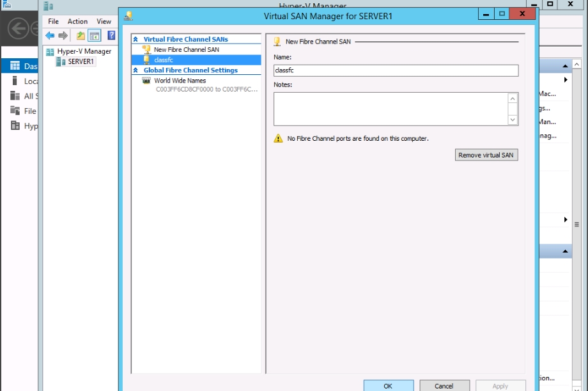Click the back arrow toolbar icon
Viewport: 588px width, 391px height.
(x=50, y=36)
